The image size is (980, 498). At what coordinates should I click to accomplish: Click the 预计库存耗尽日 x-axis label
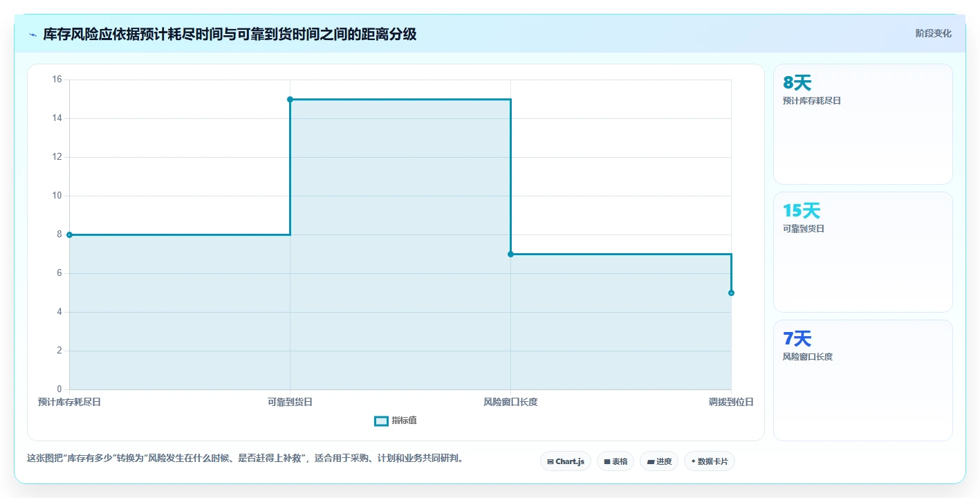tap(69, 402)
